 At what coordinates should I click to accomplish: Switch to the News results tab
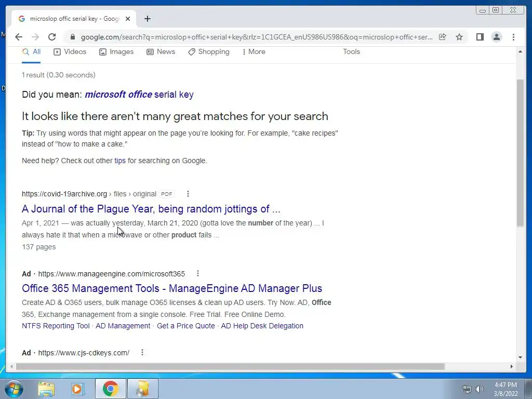(161, 52)
